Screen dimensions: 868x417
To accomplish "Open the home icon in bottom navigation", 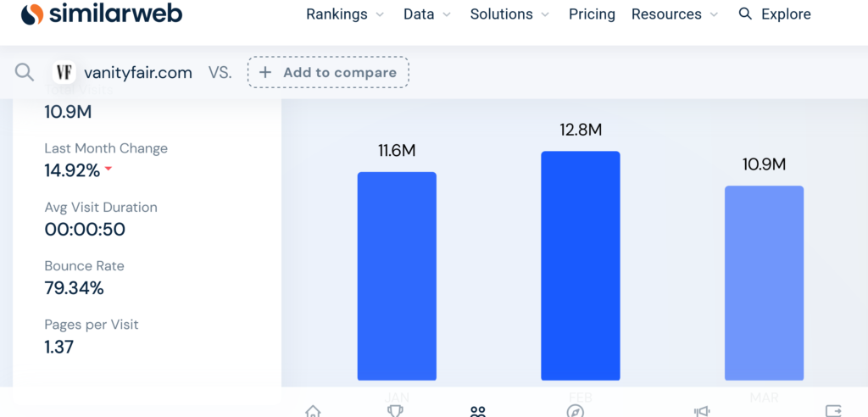I will (x=313, y=411).
